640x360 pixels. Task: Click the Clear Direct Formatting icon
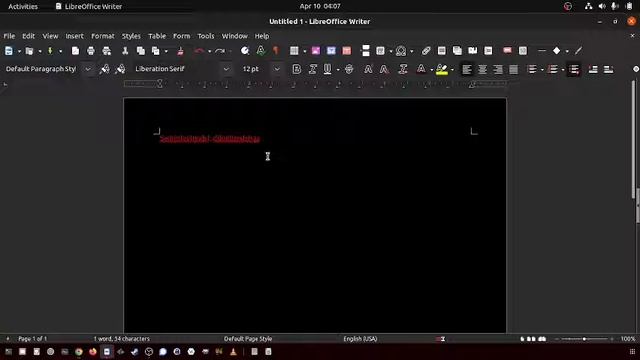point(403,69)
